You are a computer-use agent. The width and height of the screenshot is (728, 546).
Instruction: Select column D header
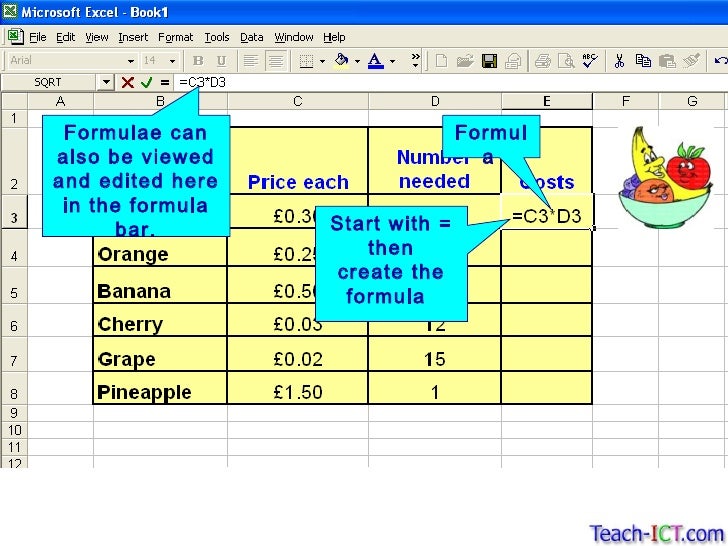coord(435,101)
